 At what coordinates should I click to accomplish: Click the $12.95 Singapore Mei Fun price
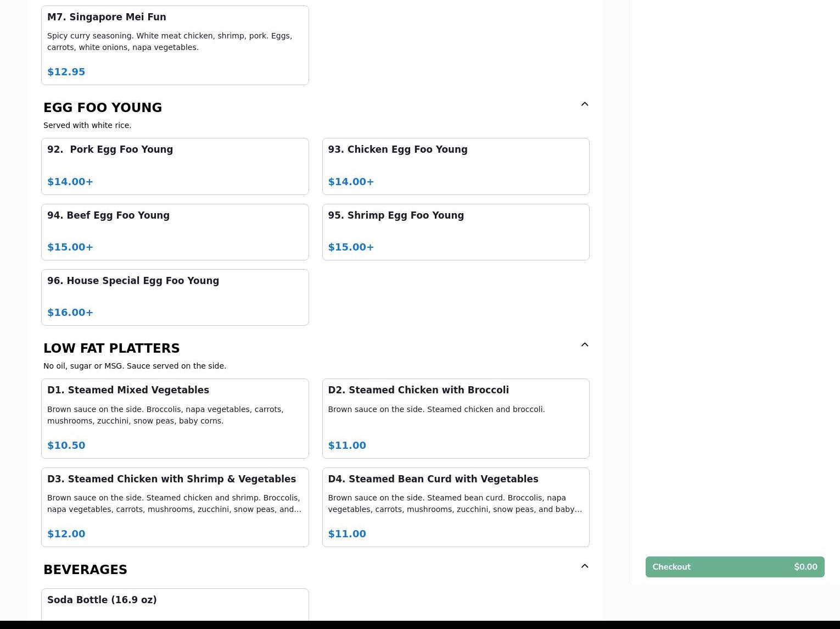[x=66, y=72]
